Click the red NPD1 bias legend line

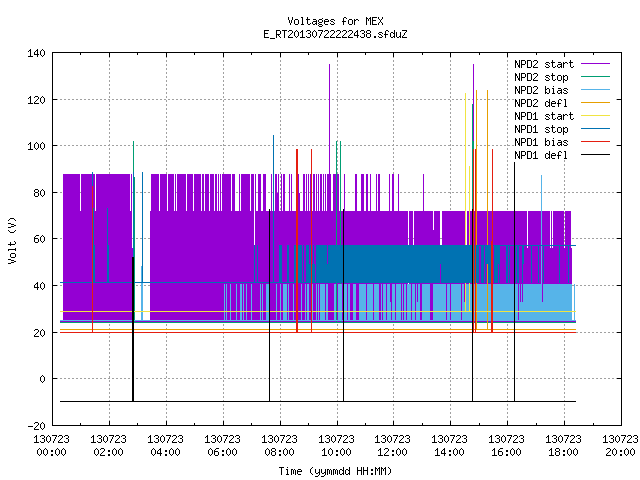coord(595,142)
